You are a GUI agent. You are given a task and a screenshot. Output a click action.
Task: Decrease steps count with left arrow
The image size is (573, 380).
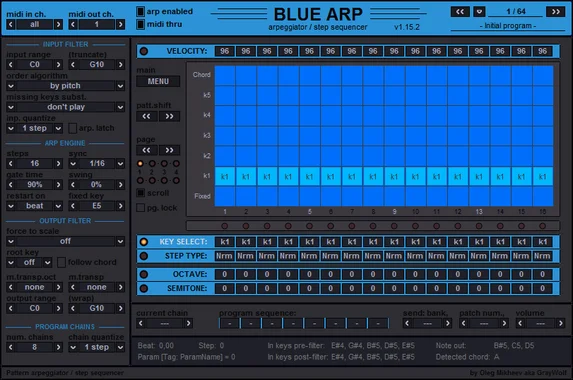coord(11,163)
